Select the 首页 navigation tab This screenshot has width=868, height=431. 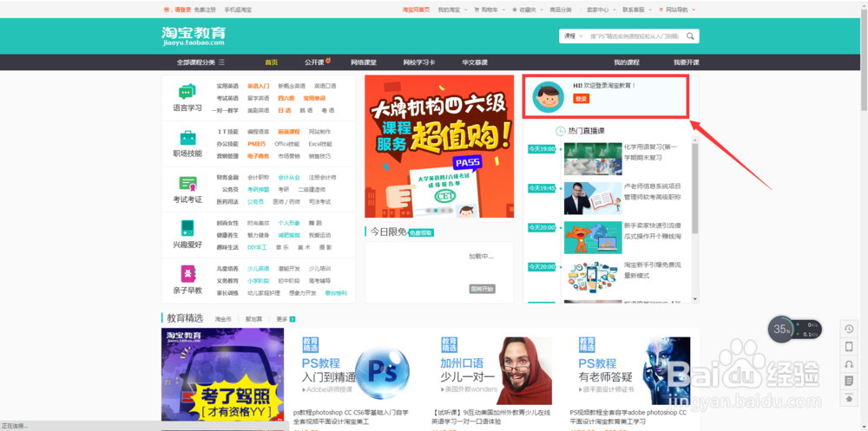[x=271, y=62]
